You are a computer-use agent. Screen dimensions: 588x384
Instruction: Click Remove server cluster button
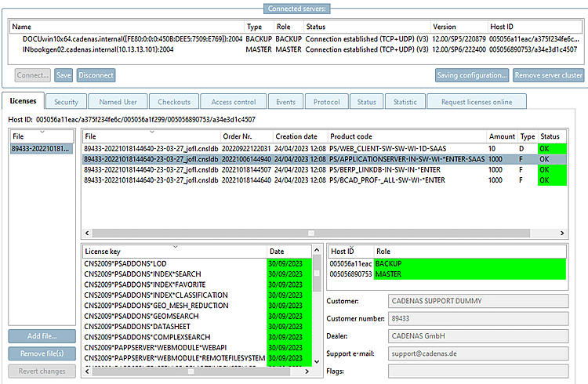pos(548,75)
